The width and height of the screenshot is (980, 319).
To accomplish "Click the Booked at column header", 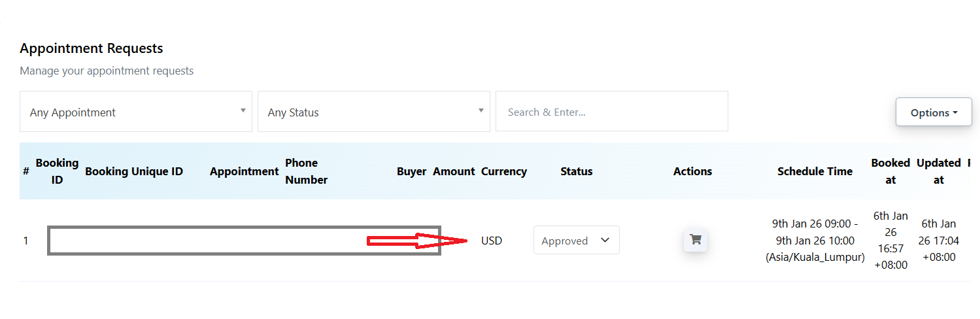I will point(890,171).
